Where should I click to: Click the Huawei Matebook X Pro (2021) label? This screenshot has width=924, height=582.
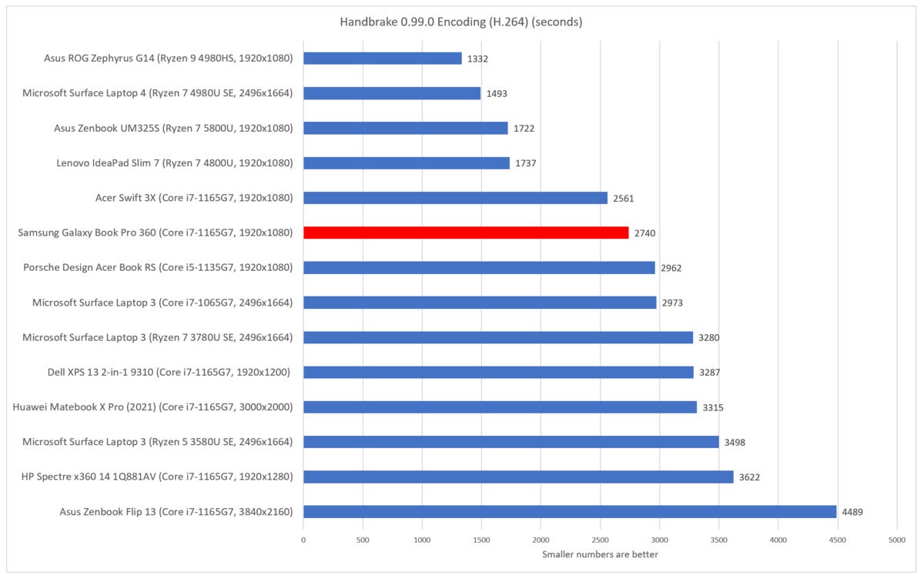153,407
